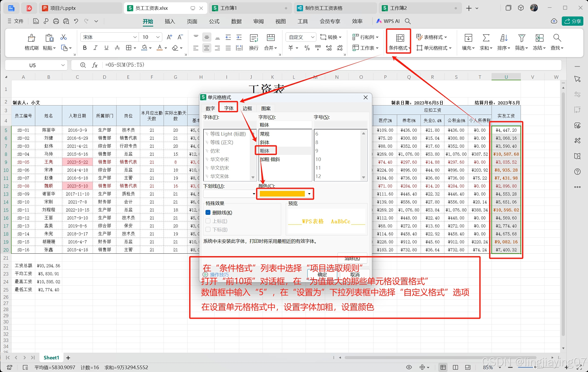Enable the subscript (下标) checkbox
588x372 pixels.
(x=208, y=229)
